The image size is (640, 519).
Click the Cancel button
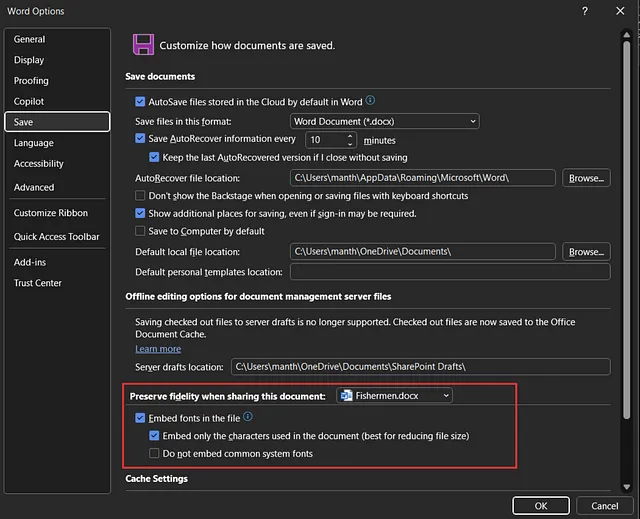(x=604, y=506)
